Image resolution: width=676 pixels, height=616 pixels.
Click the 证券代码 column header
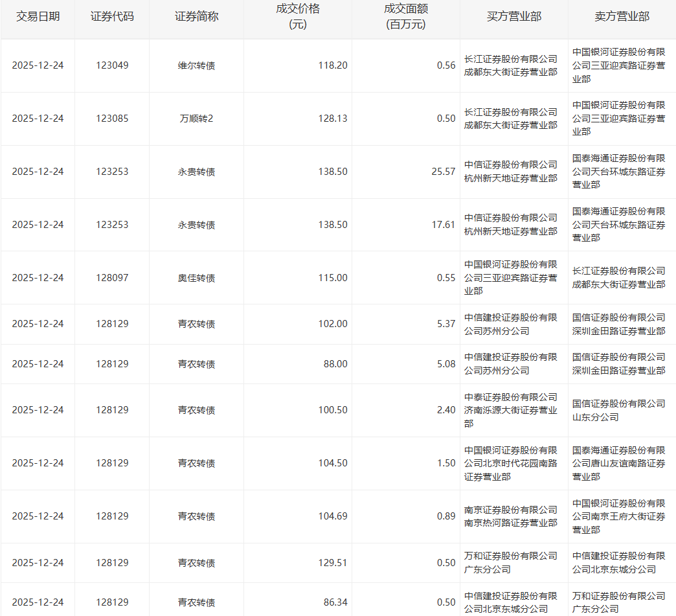112,17
